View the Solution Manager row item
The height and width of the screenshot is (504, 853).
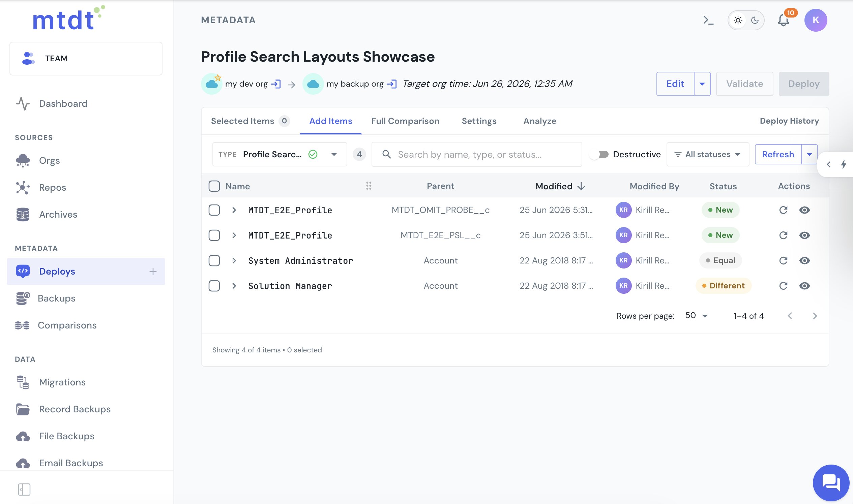804,286
